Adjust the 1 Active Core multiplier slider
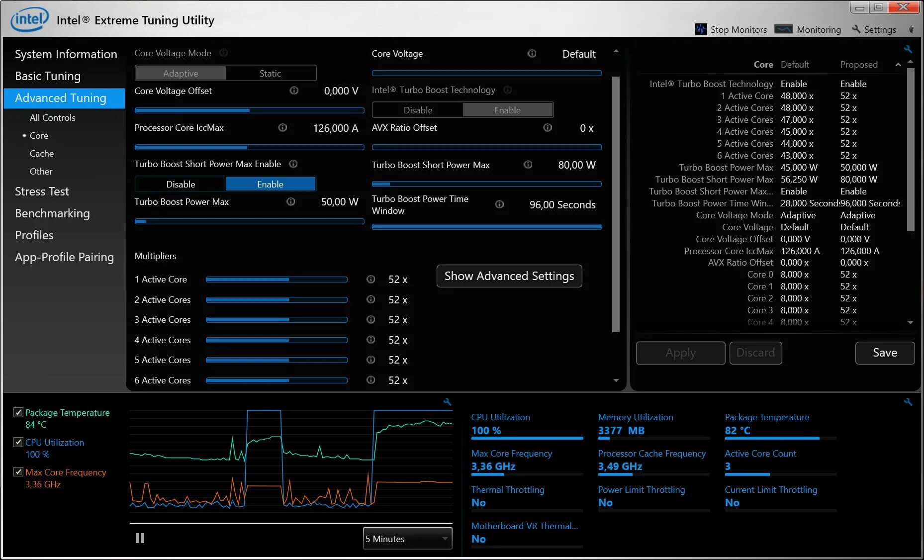Screen dimensions: 924x560 click(x=277, y=280)
